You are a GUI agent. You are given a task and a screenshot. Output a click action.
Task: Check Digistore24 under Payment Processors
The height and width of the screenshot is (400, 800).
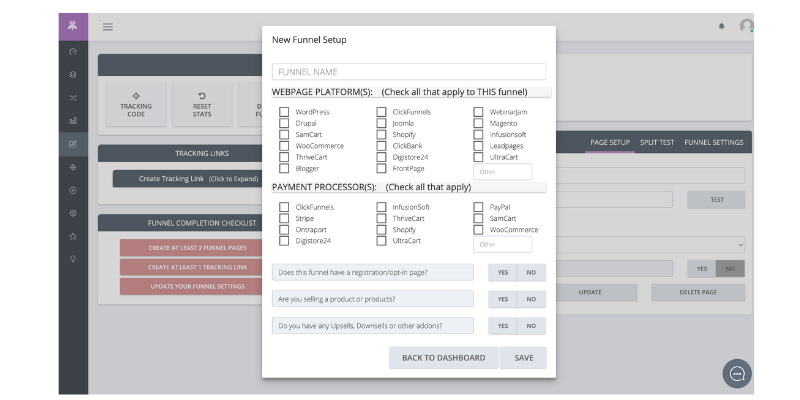coord(284,241)
